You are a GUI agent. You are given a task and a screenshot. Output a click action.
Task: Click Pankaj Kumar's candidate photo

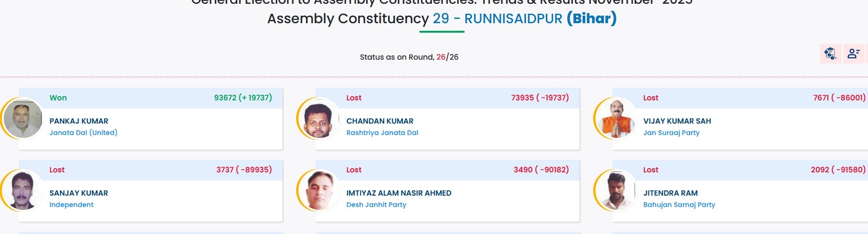coord(23,118)
